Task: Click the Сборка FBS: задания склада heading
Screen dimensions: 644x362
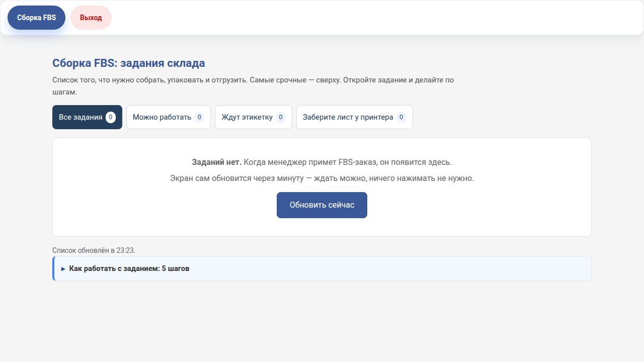Action: (x=129, y=63)
